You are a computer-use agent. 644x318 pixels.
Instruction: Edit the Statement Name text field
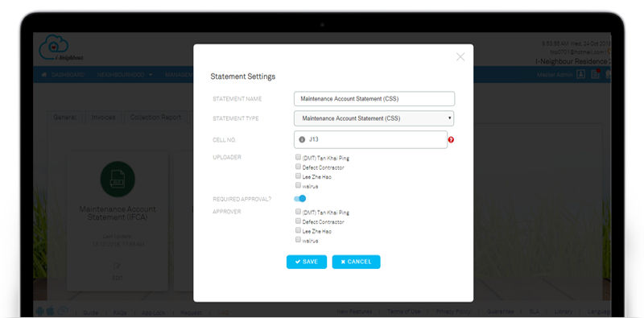[374, 98]
